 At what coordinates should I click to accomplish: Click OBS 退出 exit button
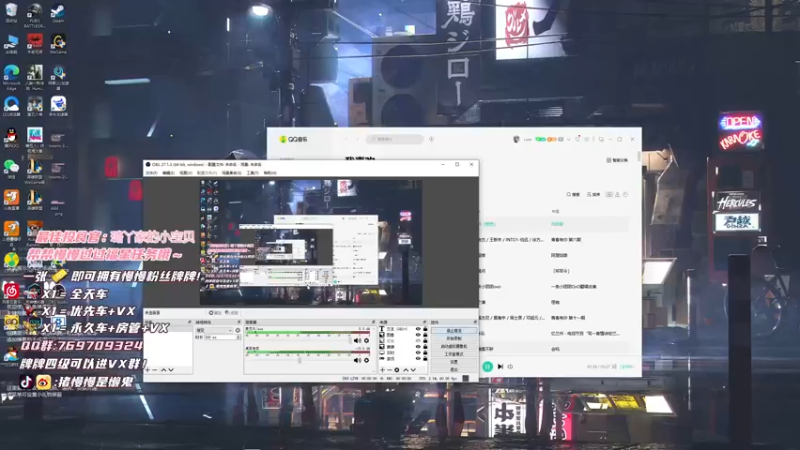tap(454, 369)
